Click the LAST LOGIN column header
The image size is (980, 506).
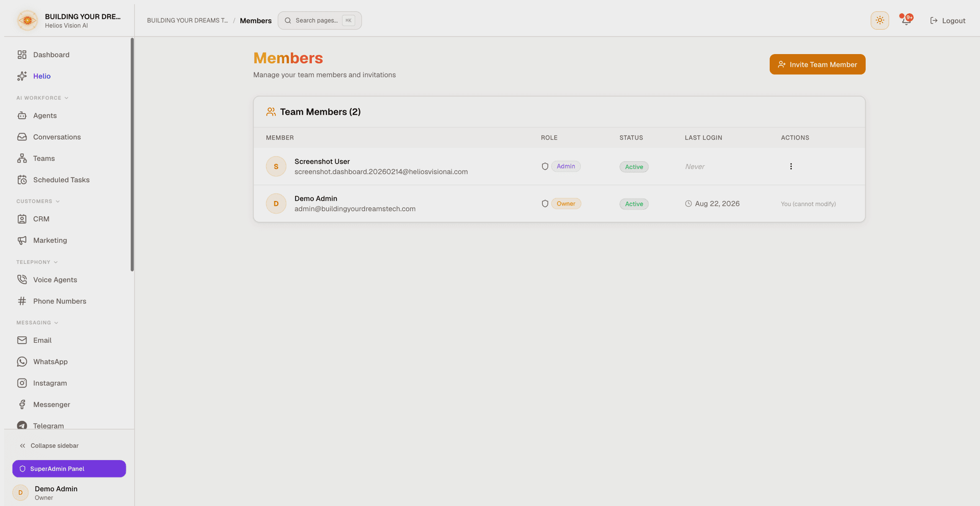(x=703, y=138)
